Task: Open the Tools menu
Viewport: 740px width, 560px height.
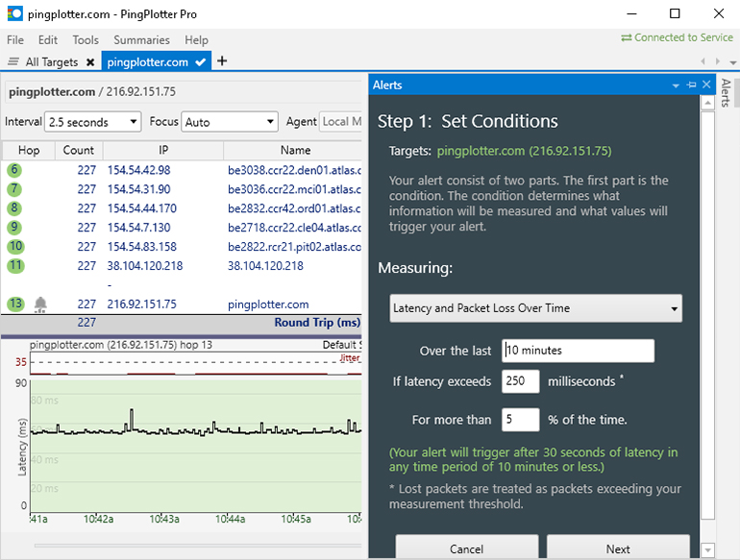Action: 86,40
